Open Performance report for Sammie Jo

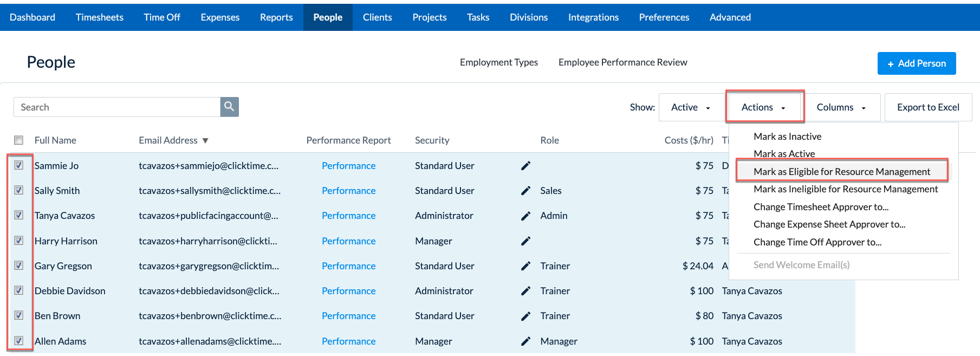pos(348,166)
